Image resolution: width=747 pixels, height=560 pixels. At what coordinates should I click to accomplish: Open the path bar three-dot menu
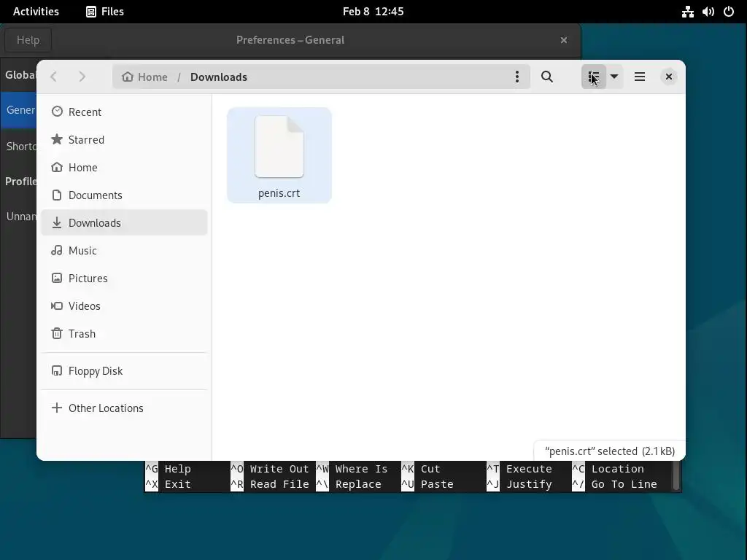tap(517, 77)
